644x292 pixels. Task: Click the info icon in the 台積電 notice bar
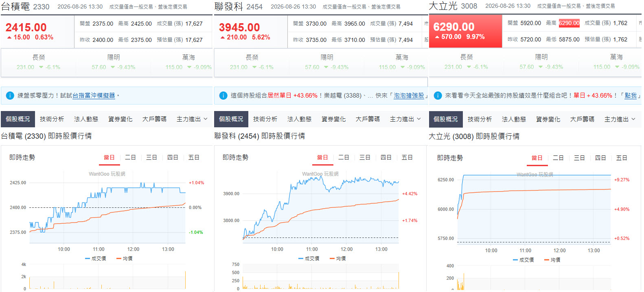click(10, 96)
